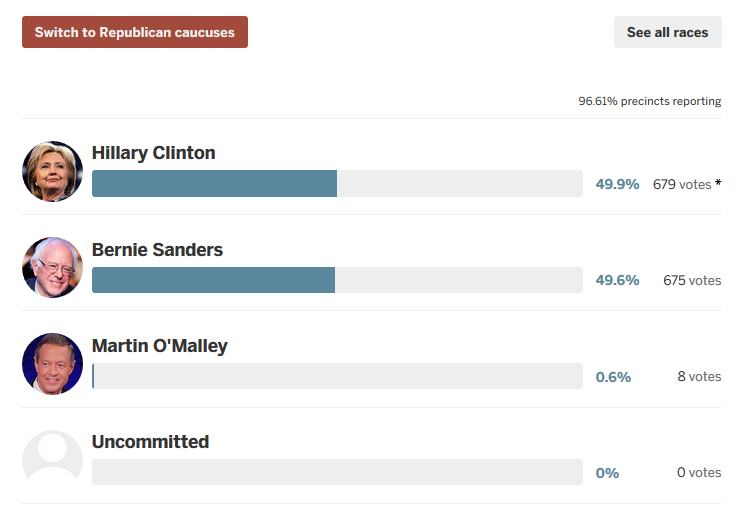Click the Uncommitted name heading
The width and height of the screenshot is (756, 512).
[150, 442]
